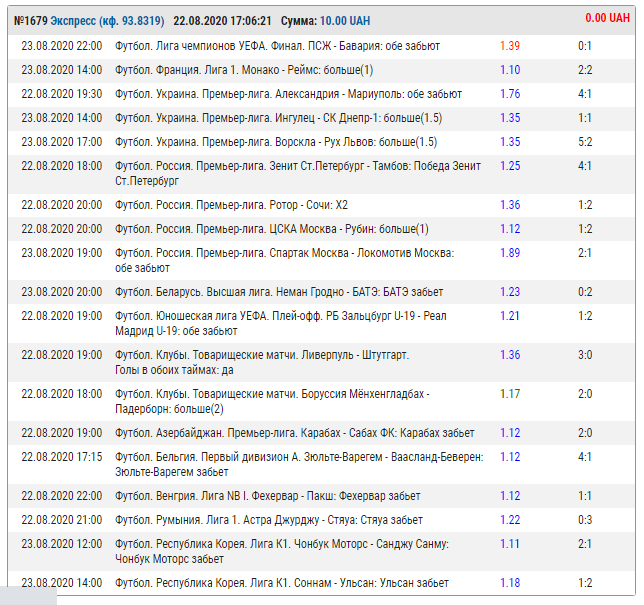Select the Боруссия Мёнхенгладбах - Падерборн event

321,402
